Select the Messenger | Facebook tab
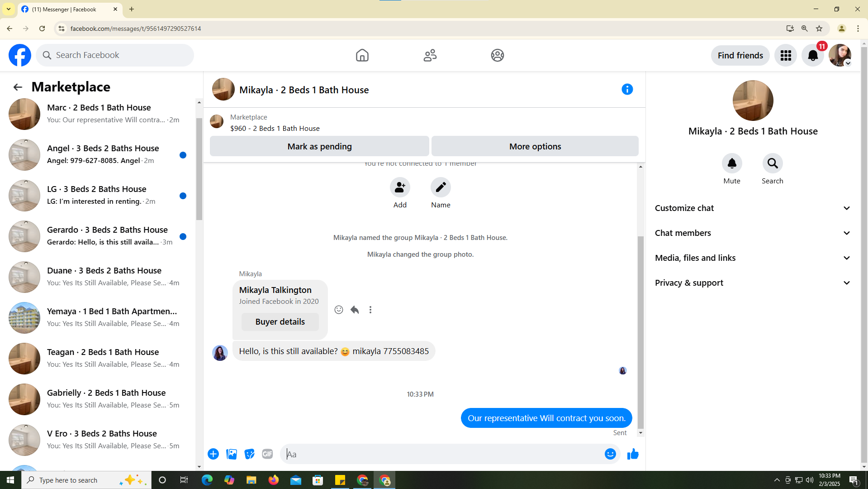The height and width of the screenshot is (489, 868). point(70,9)
